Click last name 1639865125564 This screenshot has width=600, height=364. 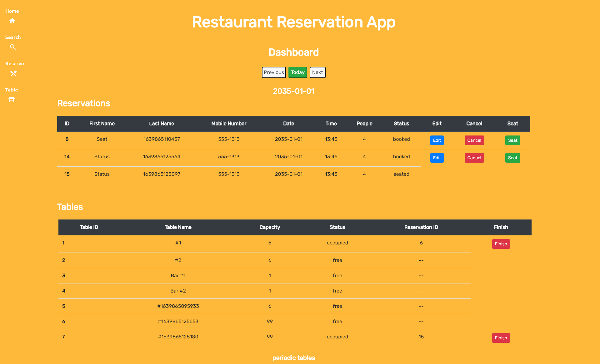162,157
